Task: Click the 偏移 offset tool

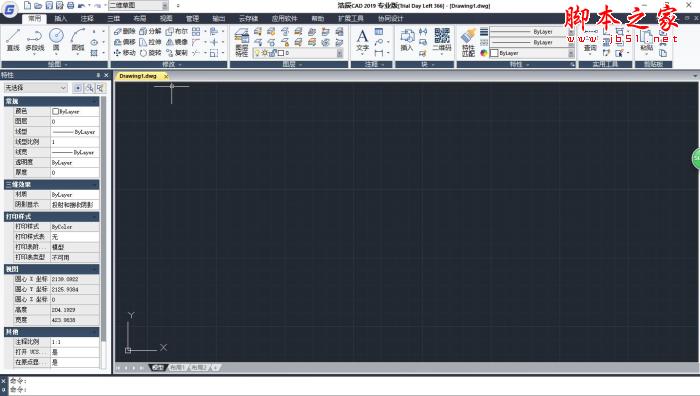Action: click(124, 42)
